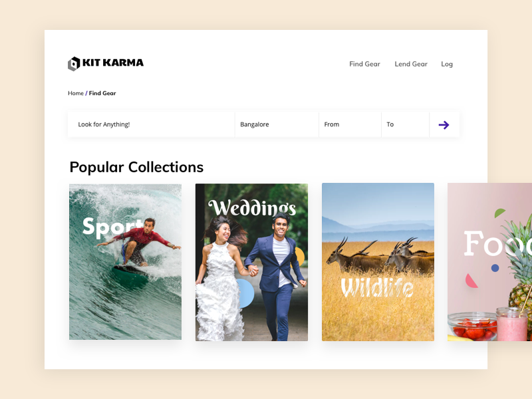
Task: Open the Bangalore location dropdown
Action: (277, 124)
